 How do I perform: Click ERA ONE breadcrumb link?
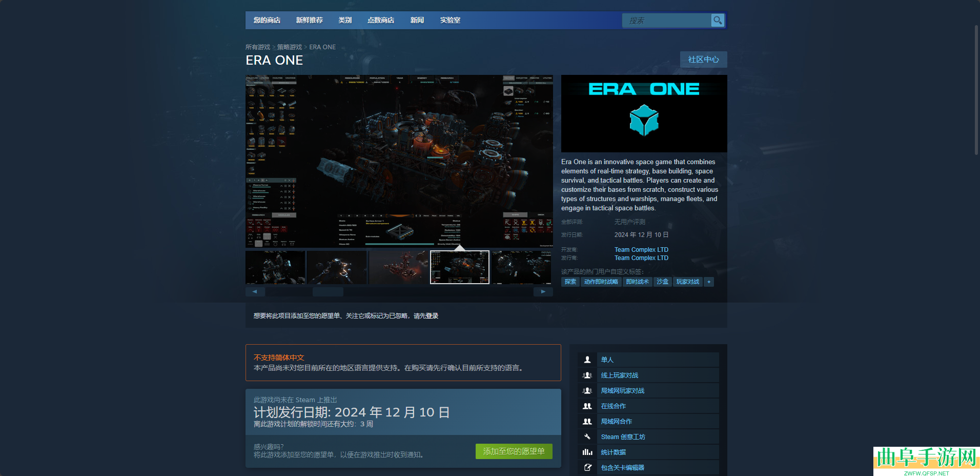(322, 47)
